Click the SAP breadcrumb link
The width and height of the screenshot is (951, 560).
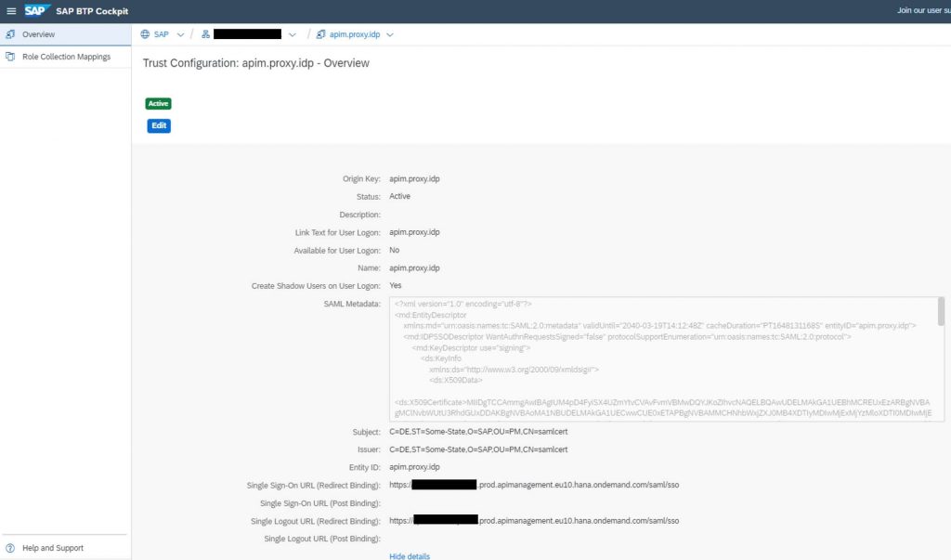pyautogui.click(x=162, y=34)
